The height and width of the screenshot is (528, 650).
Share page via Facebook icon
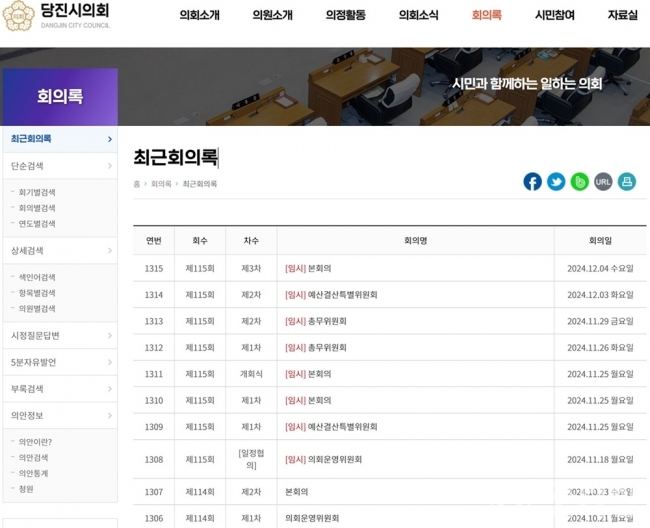click(x=532, y=181)
